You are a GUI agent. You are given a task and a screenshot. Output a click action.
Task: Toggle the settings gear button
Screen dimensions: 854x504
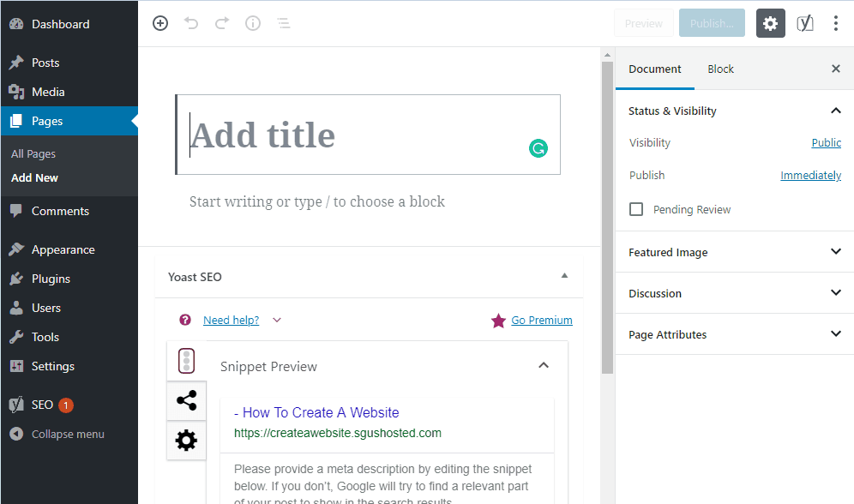coord(770,23)
